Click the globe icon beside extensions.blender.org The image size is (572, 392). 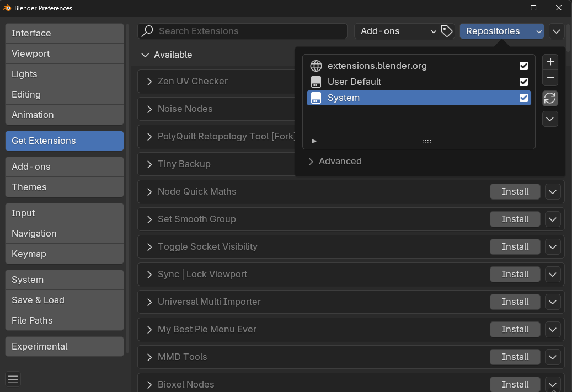tap(316, 66)
